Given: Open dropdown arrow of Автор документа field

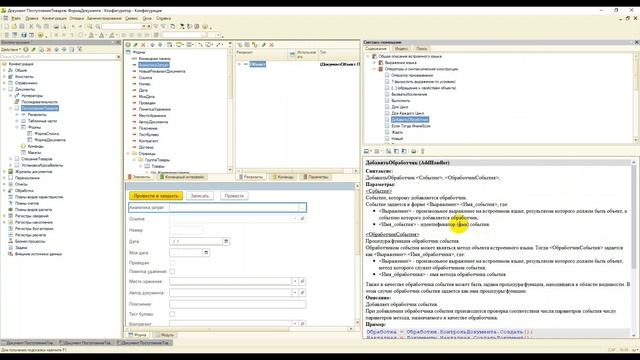Looking at the screenshot, I should [295, 293].
